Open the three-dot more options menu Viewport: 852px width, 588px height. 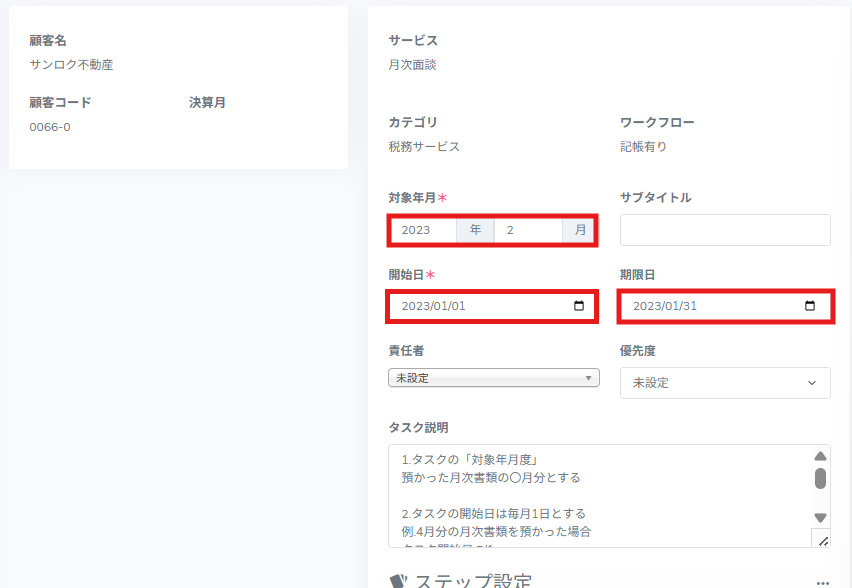tap(822, 582)
